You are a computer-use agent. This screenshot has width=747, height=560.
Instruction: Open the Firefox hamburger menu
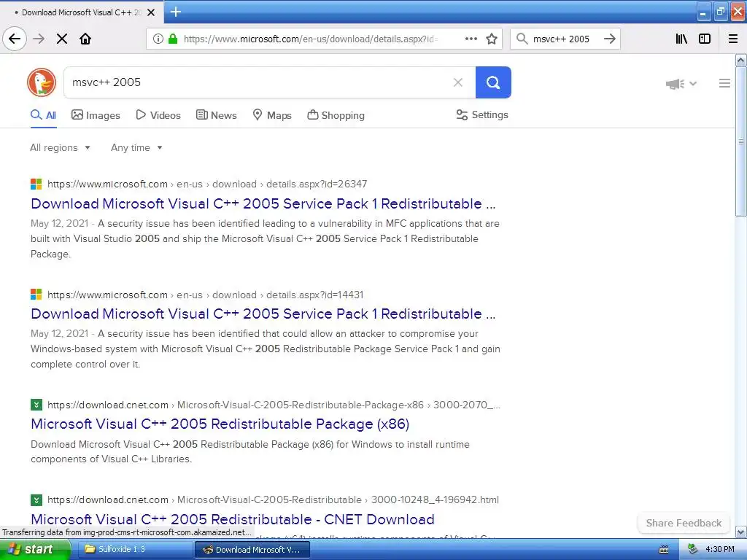pos(733,39)
